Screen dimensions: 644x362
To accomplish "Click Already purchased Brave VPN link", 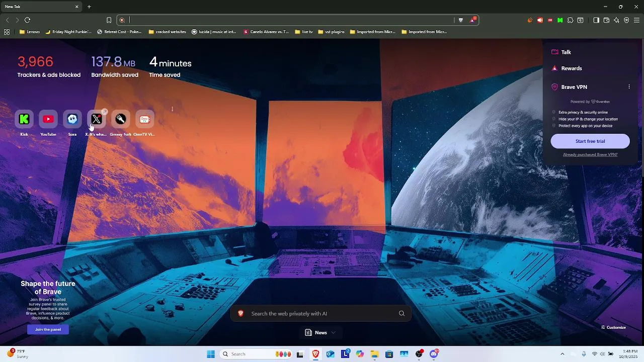I will [590, 155].
